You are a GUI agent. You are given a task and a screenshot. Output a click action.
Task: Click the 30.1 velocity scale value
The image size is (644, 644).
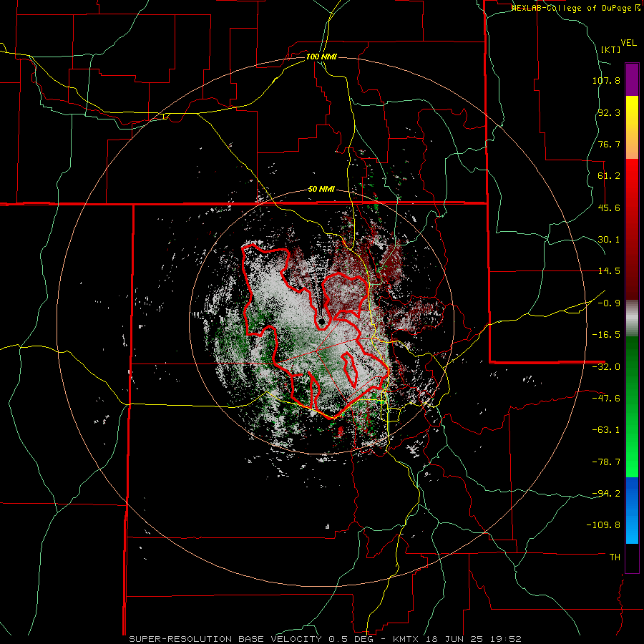click(609, 240)
